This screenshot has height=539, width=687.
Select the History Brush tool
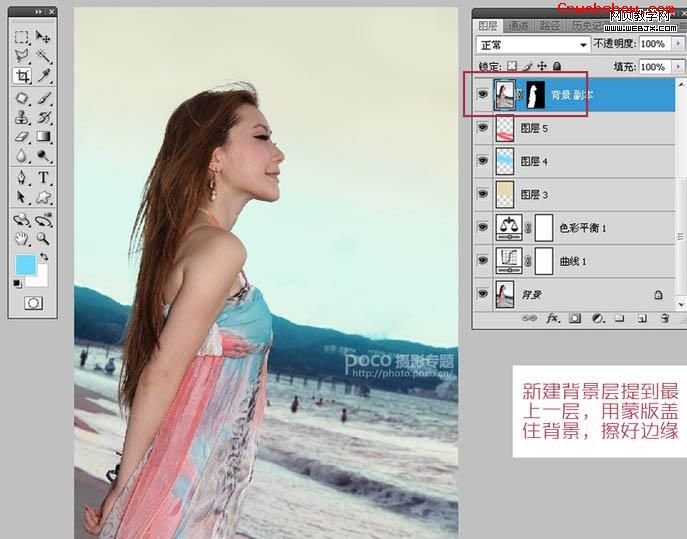pyautogui.click(x=43, y=117)
